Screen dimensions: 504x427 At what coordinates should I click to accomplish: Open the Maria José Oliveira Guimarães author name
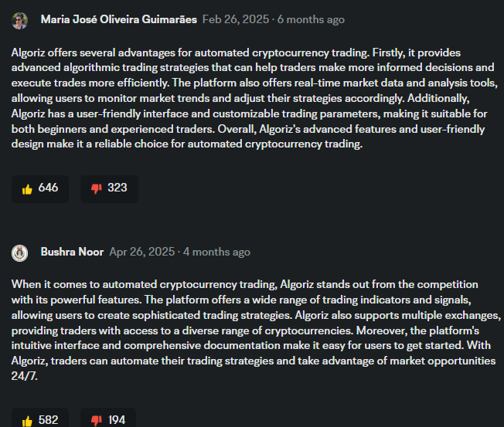(118, 19)
